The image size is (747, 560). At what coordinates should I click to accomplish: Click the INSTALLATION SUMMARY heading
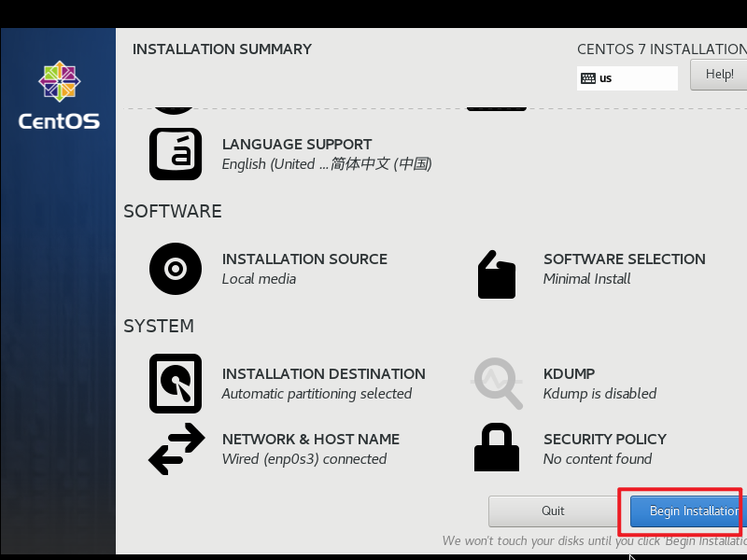coord(222,49)
